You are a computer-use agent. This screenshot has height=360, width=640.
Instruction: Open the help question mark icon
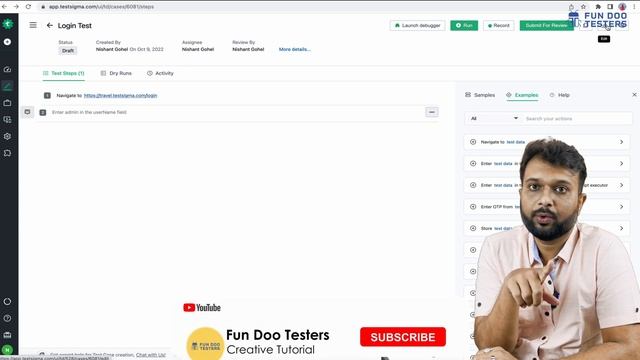(x=7, y=318)
